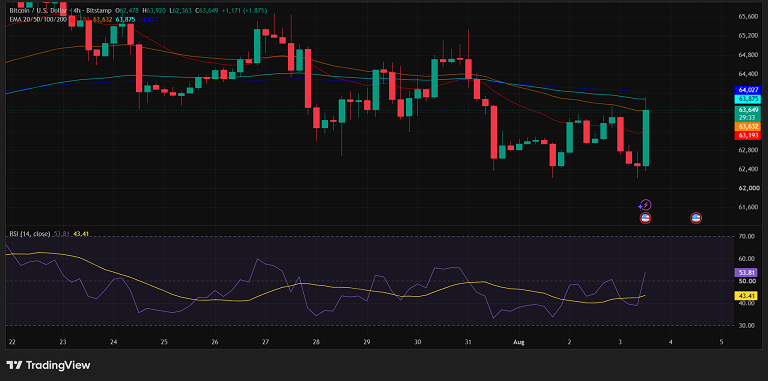Click the 27 date label on time axis

click(265, 342)
